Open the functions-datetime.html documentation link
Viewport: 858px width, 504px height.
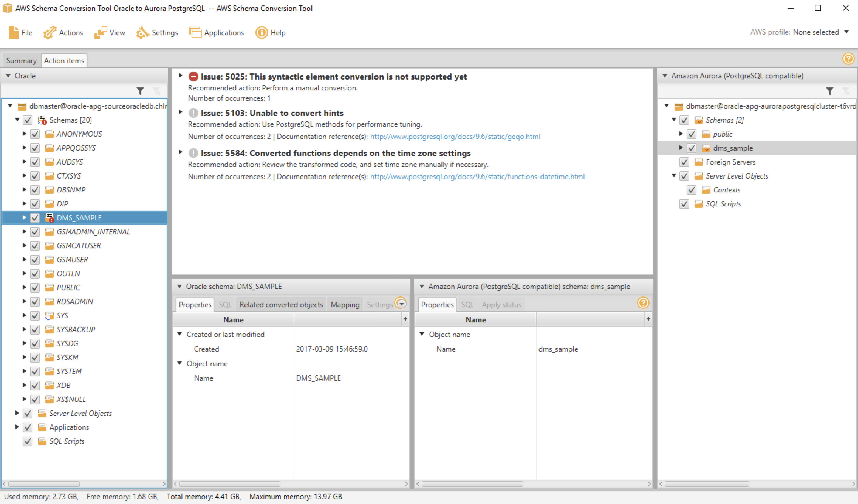[x=477, y=177]
